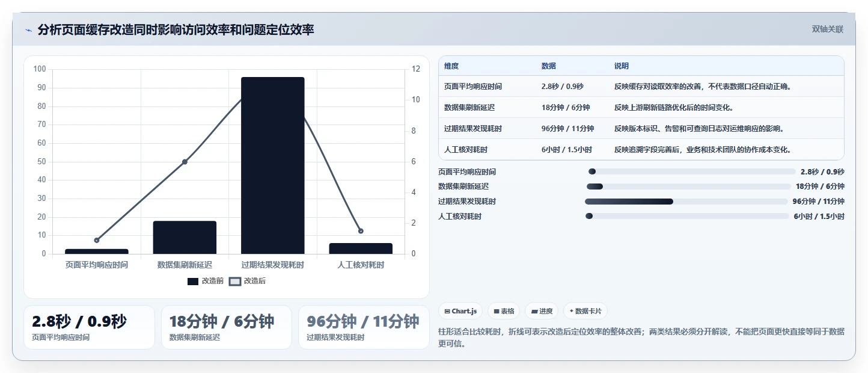Open the 96分钟 / 11分钟 data card
Viewport: 868px width, 373px height.
tap(364, 327)
